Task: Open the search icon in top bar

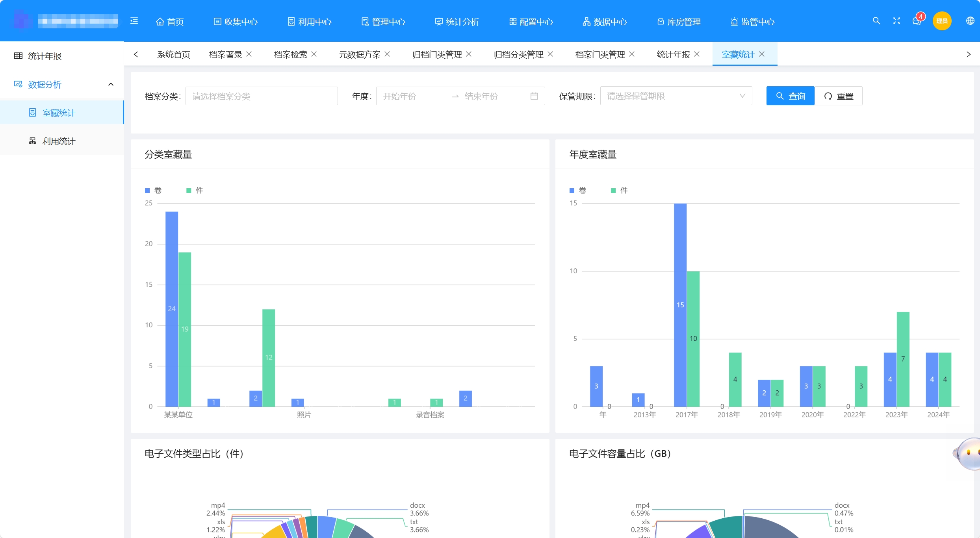Action: [x=876, y=21]
